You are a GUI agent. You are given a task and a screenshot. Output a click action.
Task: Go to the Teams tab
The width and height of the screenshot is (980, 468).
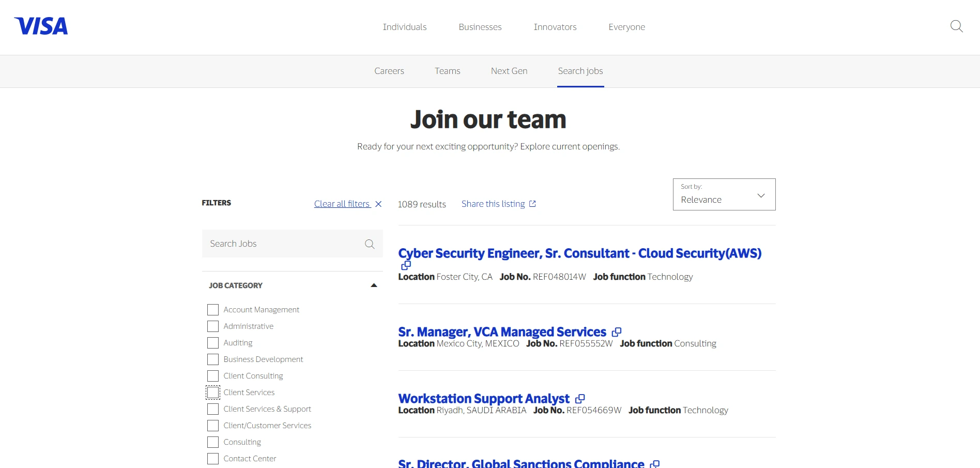coord(448,71)
